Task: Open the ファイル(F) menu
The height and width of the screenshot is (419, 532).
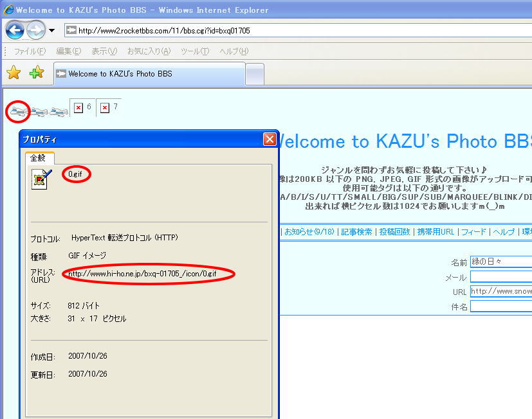Action: (30, 51)
